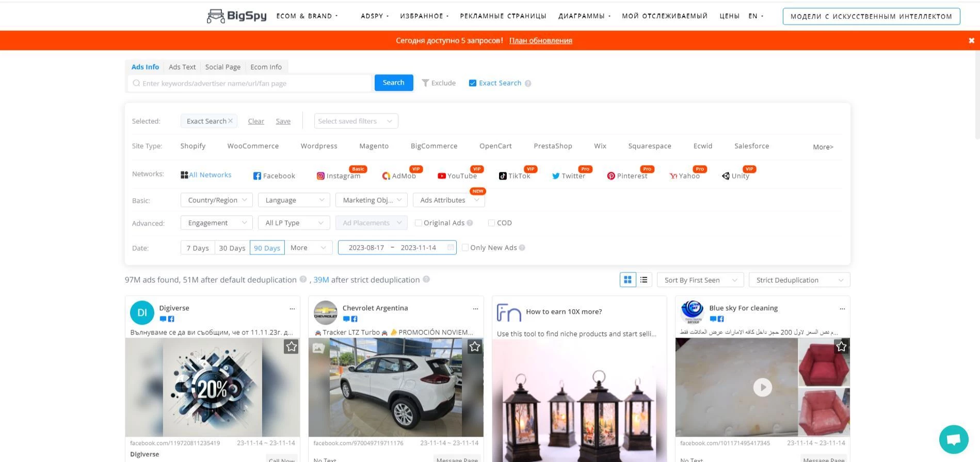Click the План обновления link

click(x=541, y=40)
